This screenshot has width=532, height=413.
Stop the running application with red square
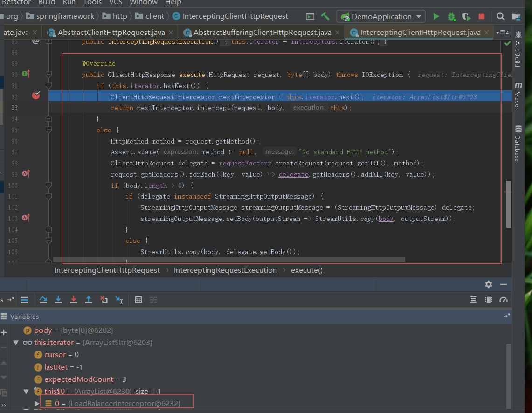(x=482, y=16)
